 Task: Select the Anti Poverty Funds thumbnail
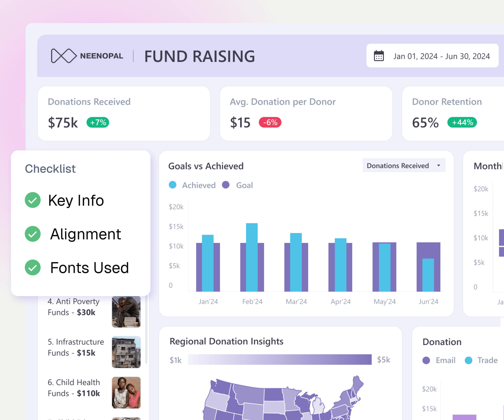(126, 311)
